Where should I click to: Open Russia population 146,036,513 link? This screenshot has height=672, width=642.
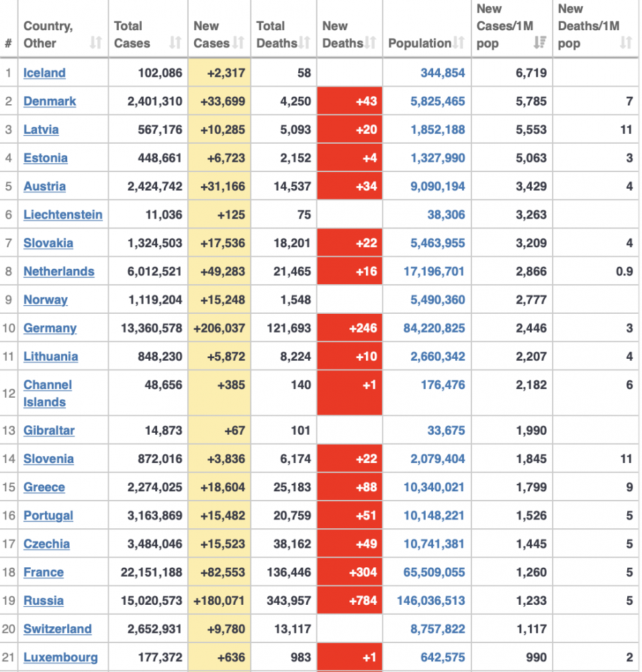point(431,600)
